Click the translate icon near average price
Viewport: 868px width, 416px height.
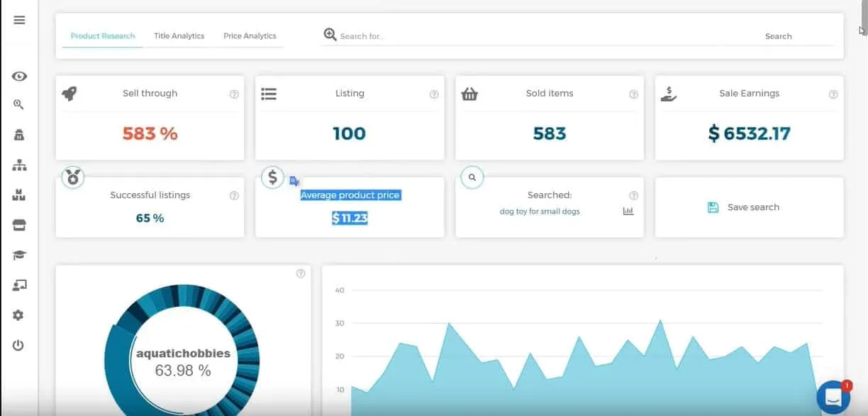[294, 181]
